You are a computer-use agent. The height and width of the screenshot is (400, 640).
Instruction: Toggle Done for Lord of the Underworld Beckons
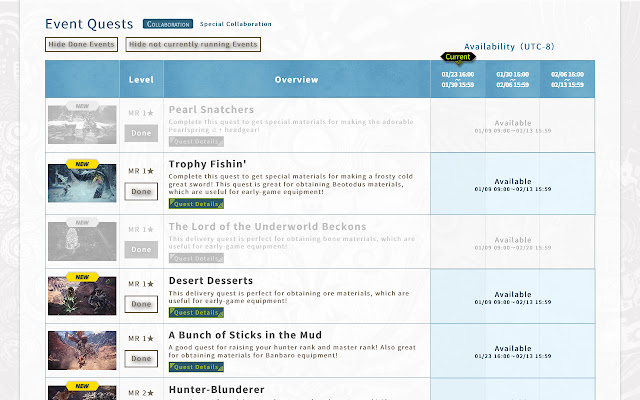click(x=141, y=249)
